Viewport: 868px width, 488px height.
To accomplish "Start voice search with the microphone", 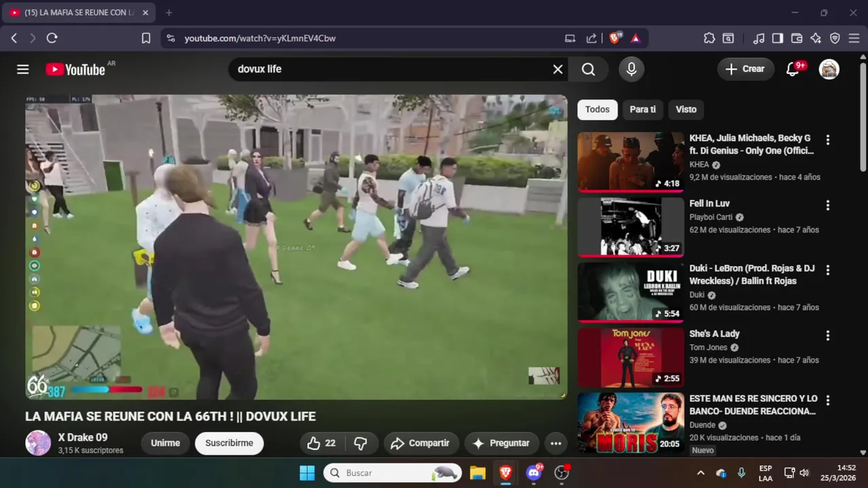I will [631, 69].
